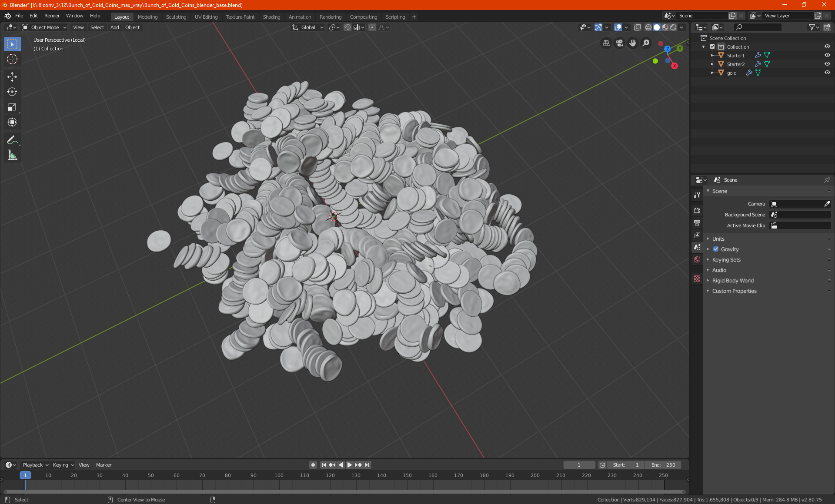Click the zoom view magnifier icon
This screenshot has height=504, width=835.
pyautogui.click(x=646, y=43)
